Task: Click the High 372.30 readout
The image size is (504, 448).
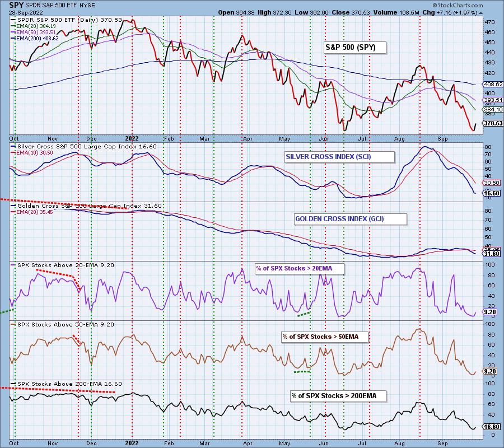Action: 274,12
